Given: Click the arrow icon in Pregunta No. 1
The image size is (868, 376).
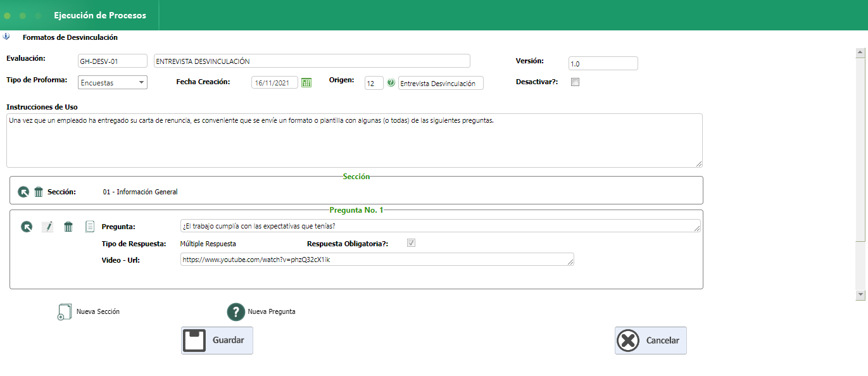Looking at the screenshot, I should coord(27,227).
